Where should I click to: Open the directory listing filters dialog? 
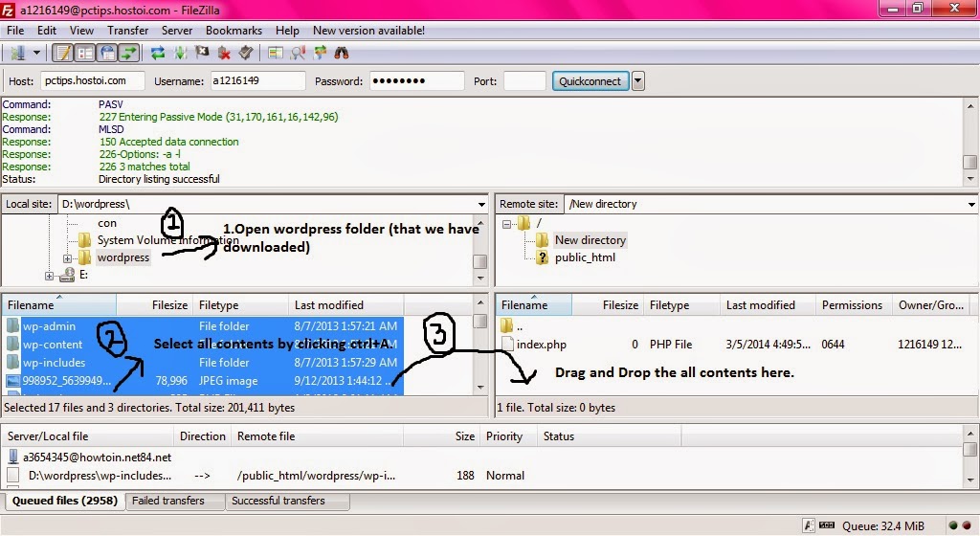point(275,53)
